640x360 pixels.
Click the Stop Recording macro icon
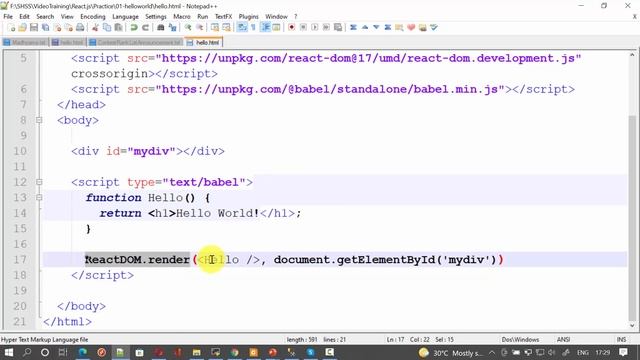point(303,28)
